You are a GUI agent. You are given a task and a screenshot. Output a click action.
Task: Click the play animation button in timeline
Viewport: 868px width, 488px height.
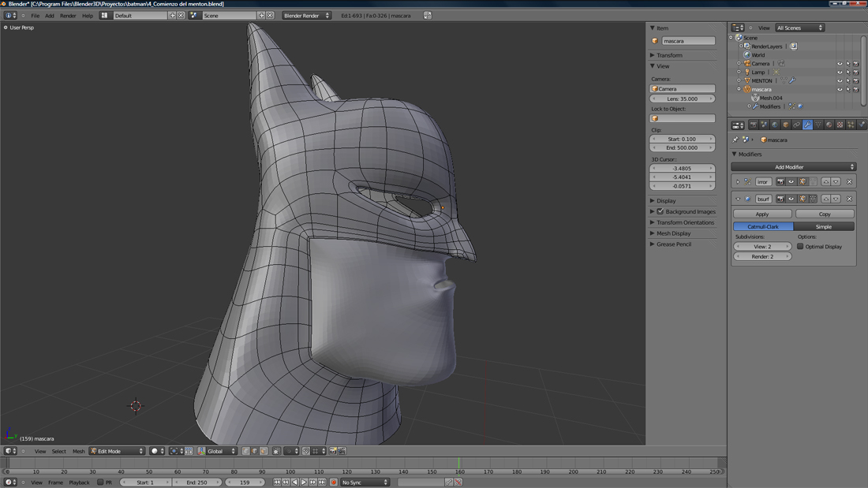pos(304,482)
